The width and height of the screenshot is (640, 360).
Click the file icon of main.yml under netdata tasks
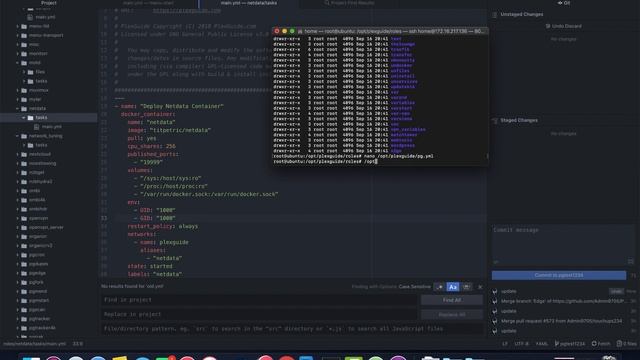37,127
